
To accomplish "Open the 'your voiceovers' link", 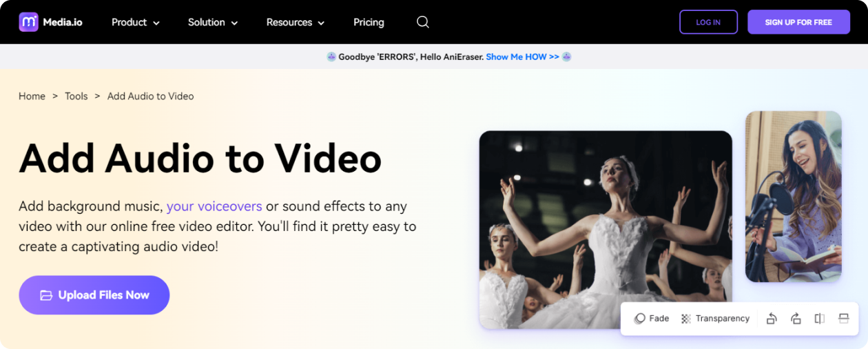I will tap(214, 206).
